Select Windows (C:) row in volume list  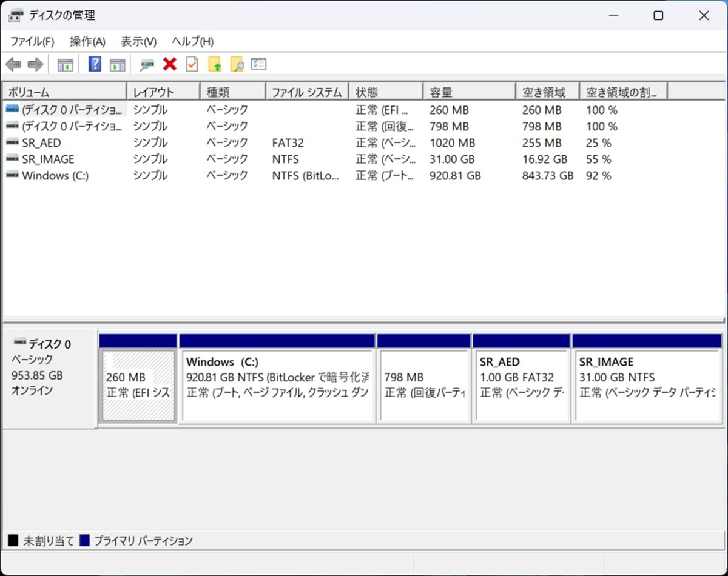click(x=55, y=176)
